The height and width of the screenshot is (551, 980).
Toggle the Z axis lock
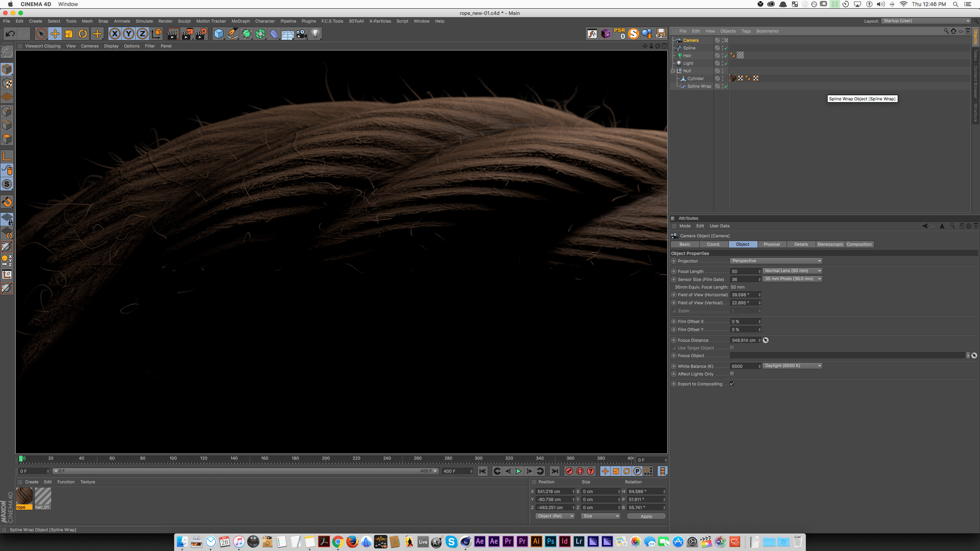(142, 34)
